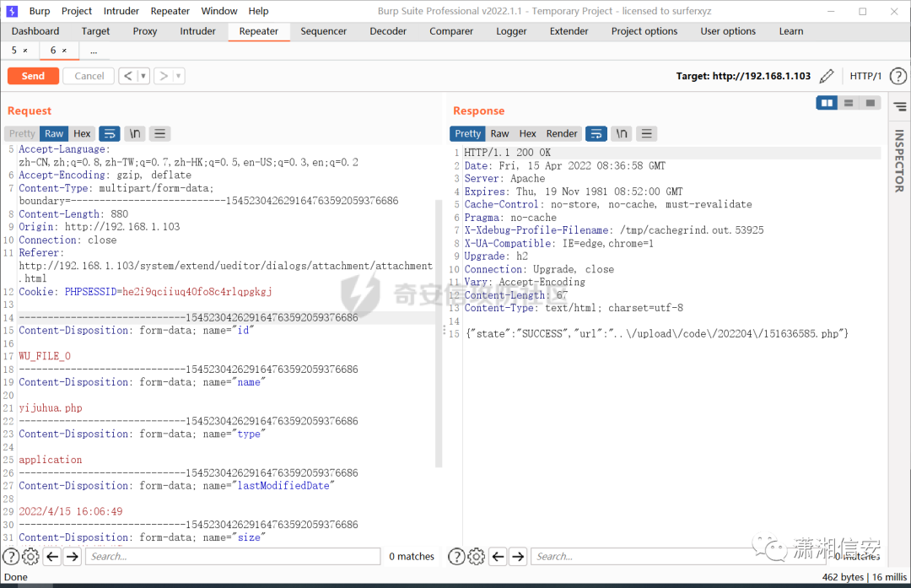Image resolution: width=911 pixels, height=588 pixels.
Task: Add a new Repeater tab via the ellipsis
Action: pos(94,51)
